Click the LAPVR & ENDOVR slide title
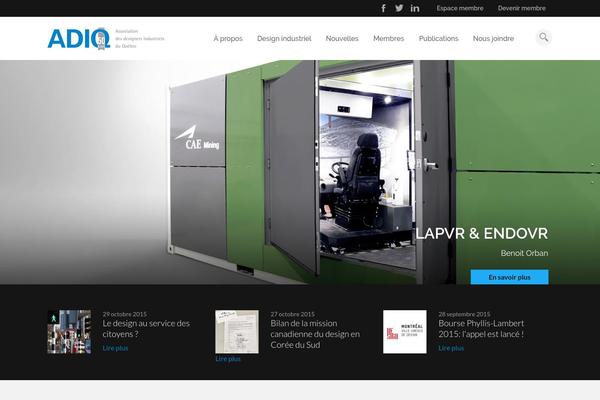 click(x=481, y=234)
